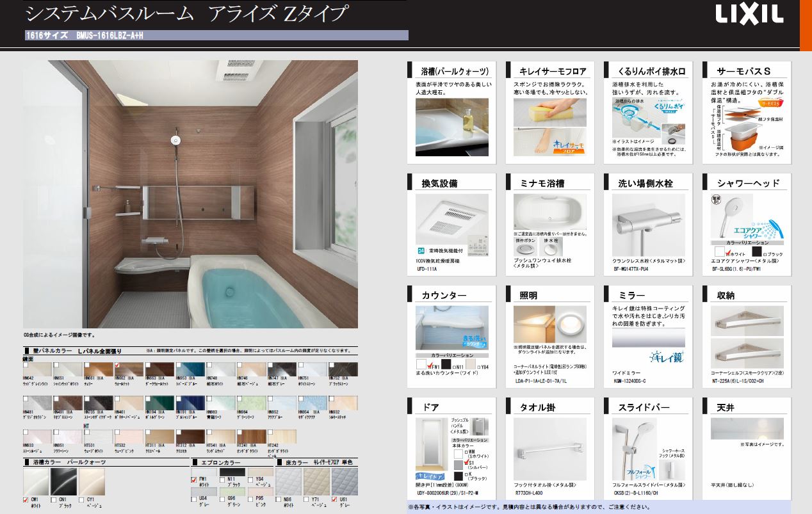Viewport: 812px width, 514px height.
Task: Click the シャワーヘッド section heading
Action: tap(749, 183)
